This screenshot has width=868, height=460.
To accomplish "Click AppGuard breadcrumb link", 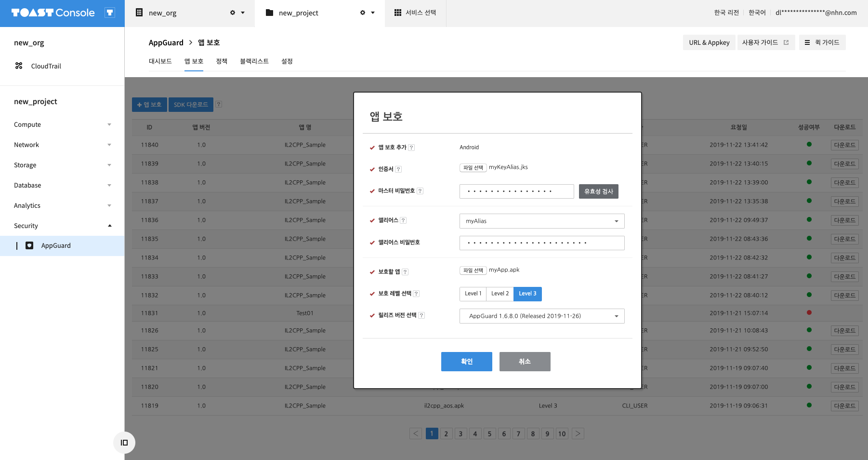I will [x=166, y=42].
